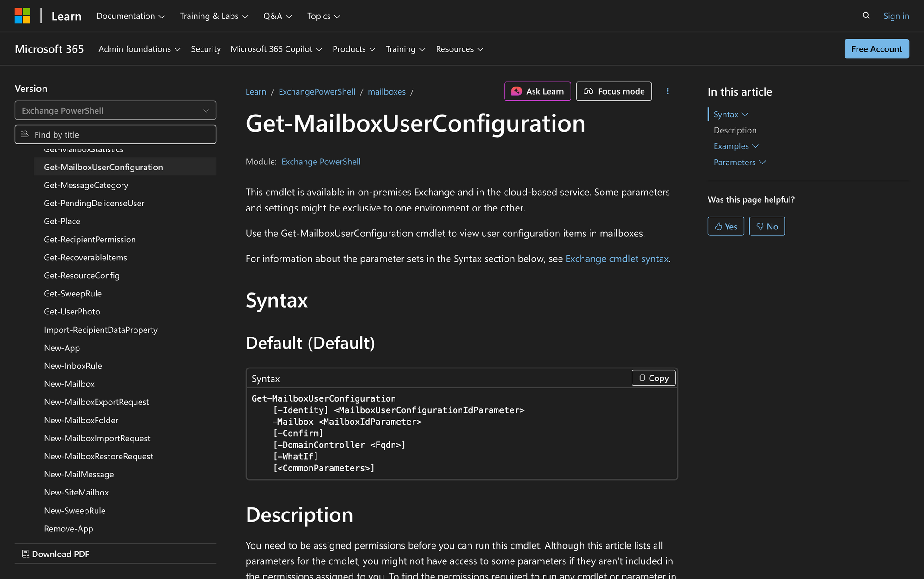Screen dimensions: 924x579
Task: Click the Free Account button
Action: [x=876, y=48]
